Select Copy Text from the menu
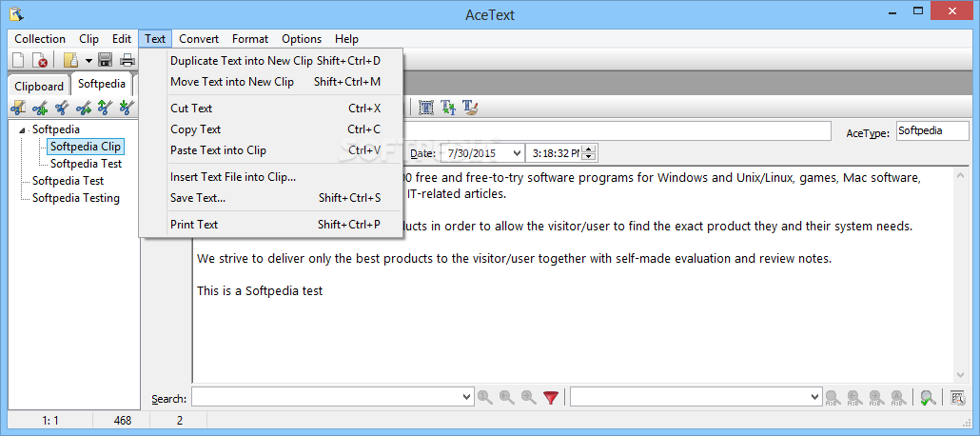The width and height of the screenshot is (980, 436). (x=271, y=129)
